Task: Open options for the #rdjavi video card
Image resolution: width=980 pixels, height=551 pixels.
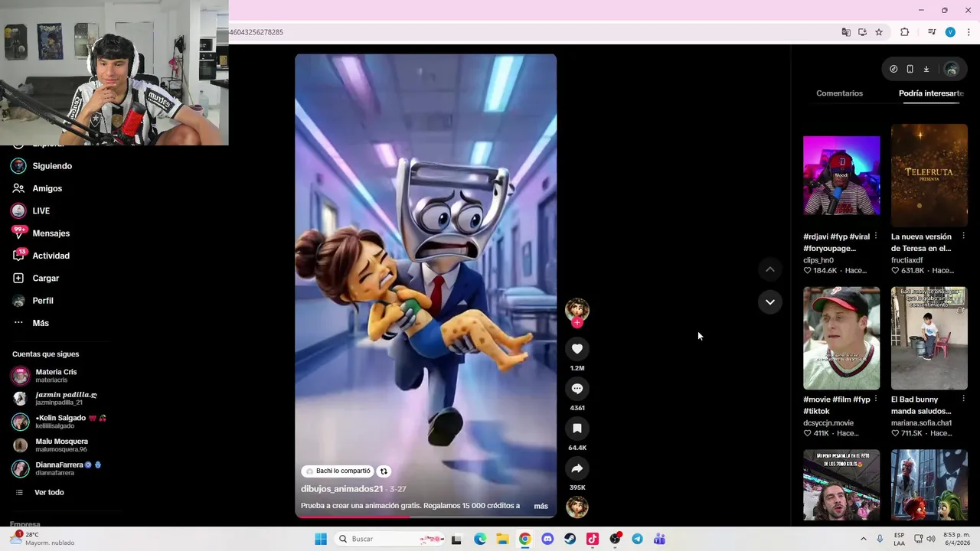Action: [x=876, y=236]
